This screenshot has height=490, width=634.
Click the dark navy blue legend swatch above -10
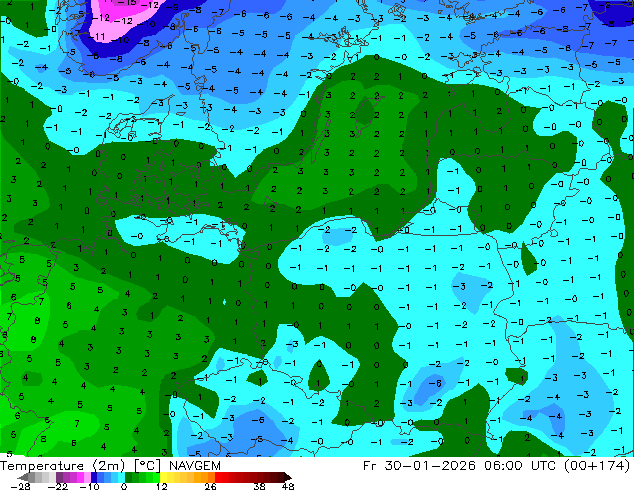pyautogui.click(x=94, y=477)
